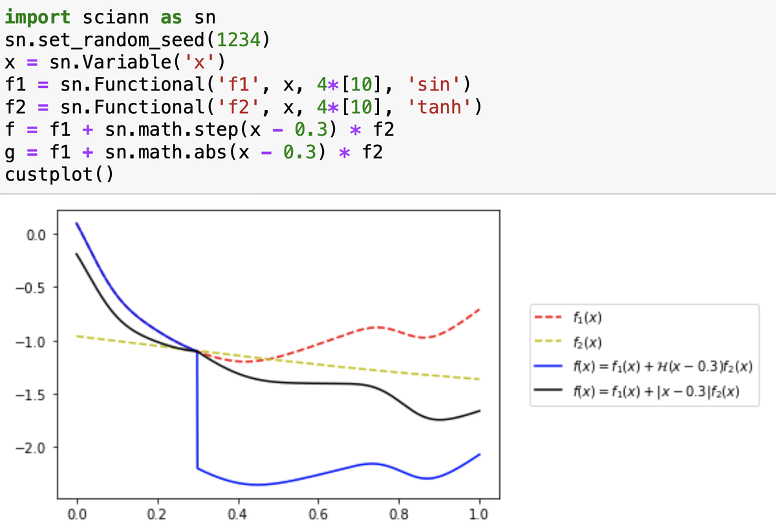Click the red dashed line sample in legend

point(549,317)
